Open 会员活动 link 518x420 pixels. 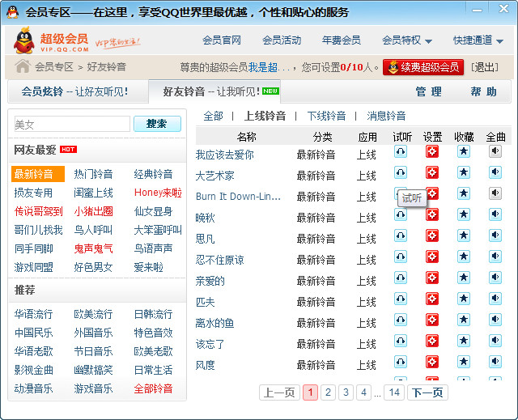point(282,40)
